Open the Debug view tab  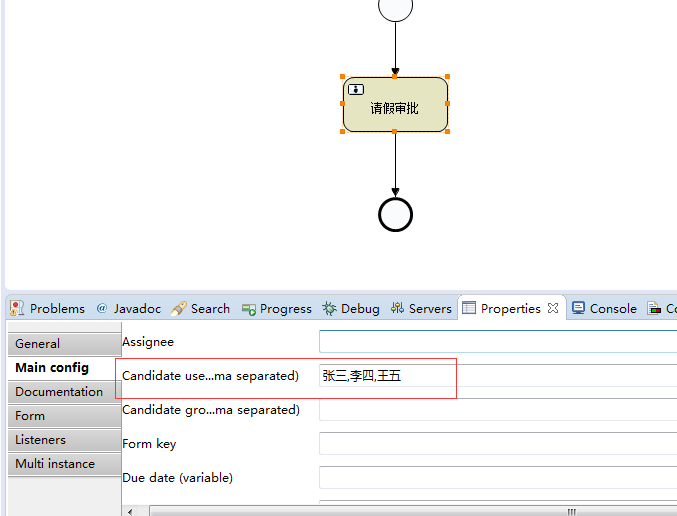coord(351,308)
